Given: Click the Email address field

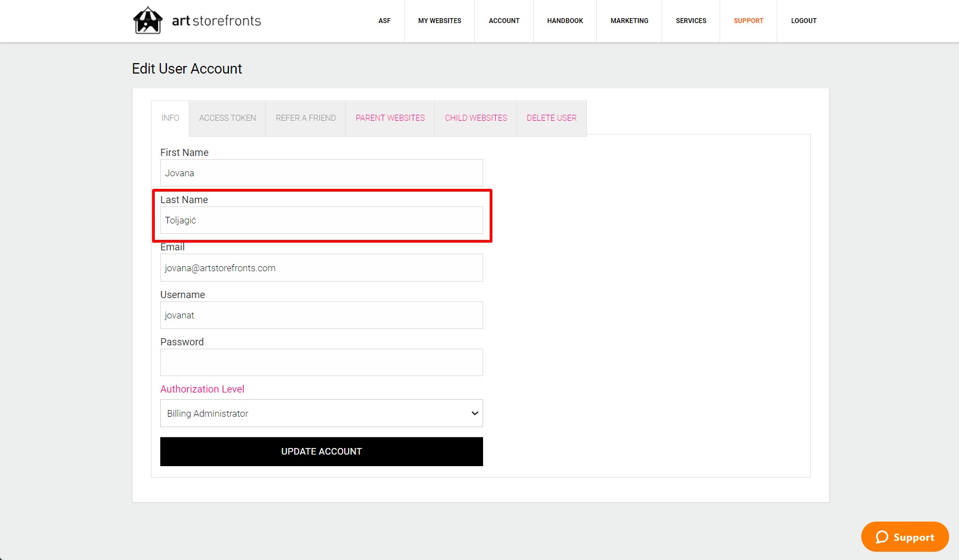Looking at the screenshot, I should (x=321, y=267).
